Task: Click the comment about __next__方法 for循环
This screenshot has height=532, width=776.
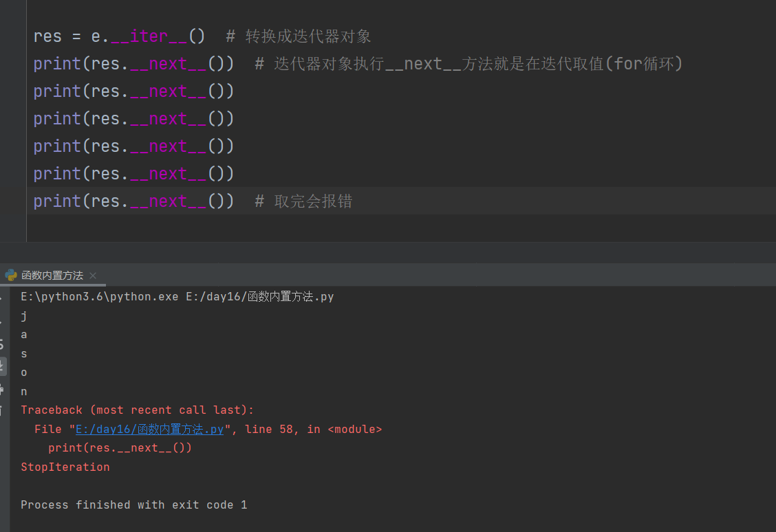Action: click(468, 64)
